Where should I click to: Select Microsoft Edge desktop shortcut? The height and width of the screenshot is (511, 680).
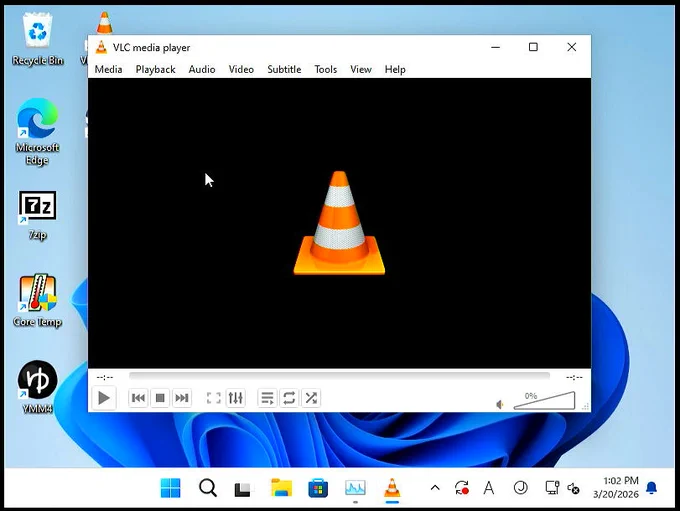(37, 131)
